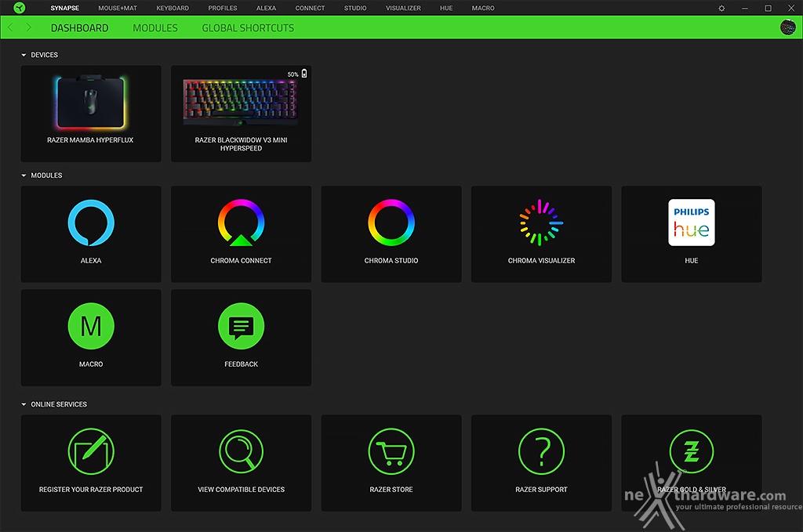Screen dimensions: 803x532
Task: Select the Dashboard sub-tab
Action: 80,28
